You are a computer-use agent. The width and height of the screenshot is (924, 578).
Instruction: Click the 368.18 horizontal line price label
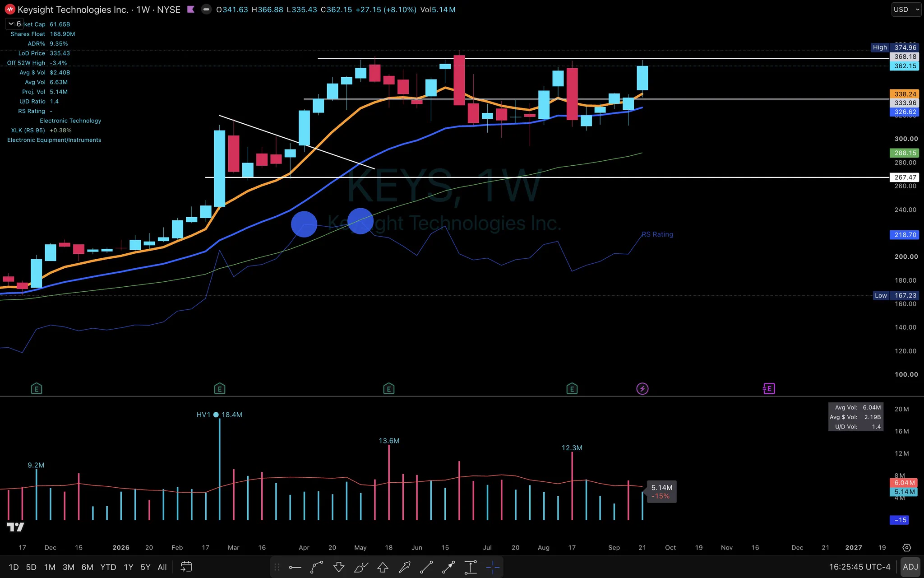click(905, 56)
